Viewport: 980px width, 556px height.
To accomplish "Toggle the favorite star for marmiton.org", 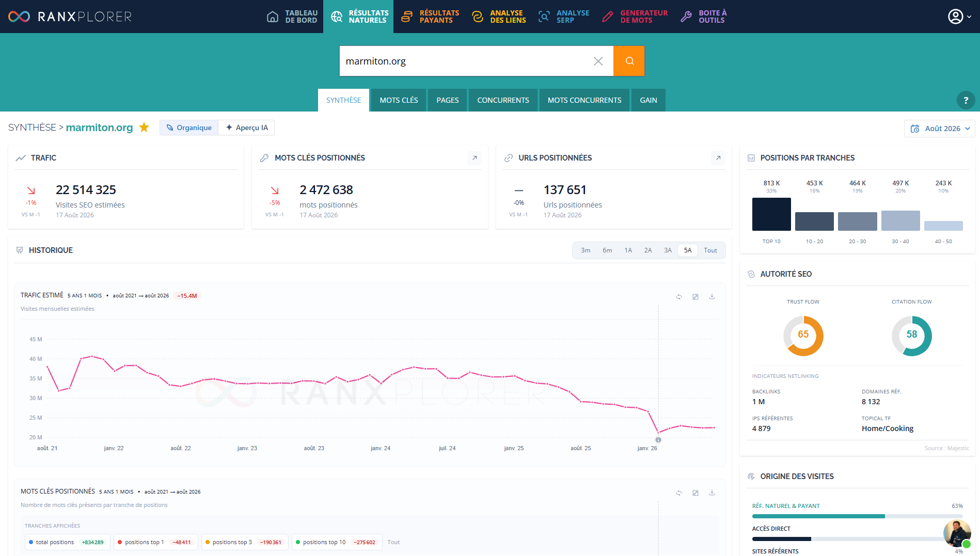I will [144, 127].
